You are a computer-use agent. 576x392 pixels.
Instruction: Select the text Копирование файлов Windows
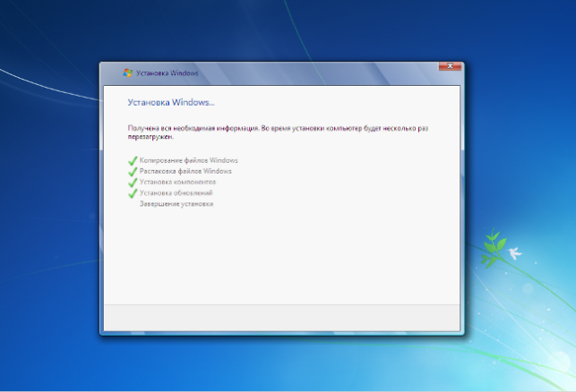pyautogui.click(x=188, y=160)
